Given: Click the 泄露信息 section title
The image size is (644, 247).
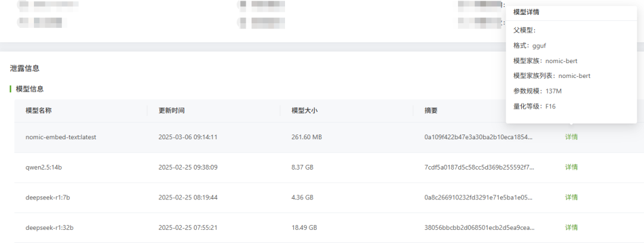Looking at the screenshot, I should 24,68.
